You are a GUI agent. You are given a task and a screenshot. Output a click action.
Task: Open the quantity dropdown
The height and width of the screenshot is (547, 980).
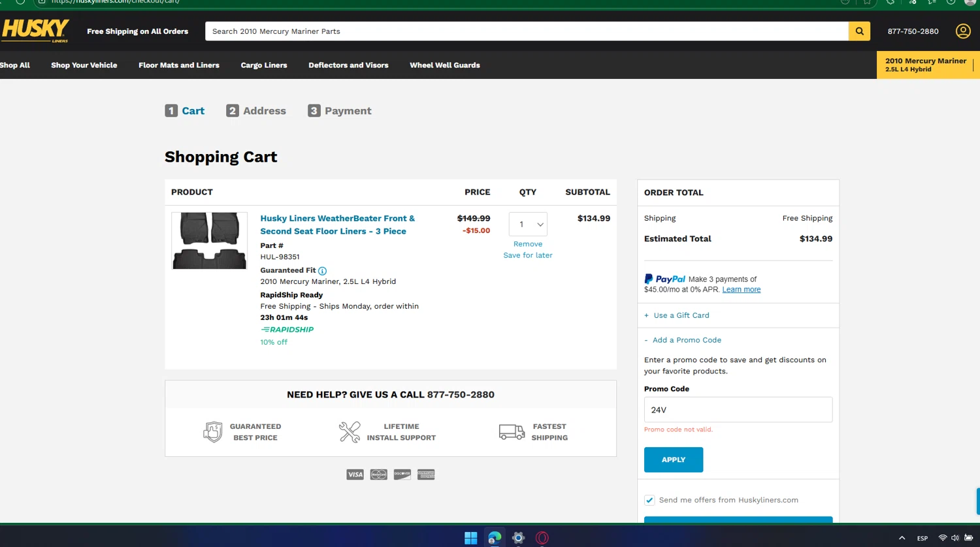pyautogui.click(x=528, y=224)
